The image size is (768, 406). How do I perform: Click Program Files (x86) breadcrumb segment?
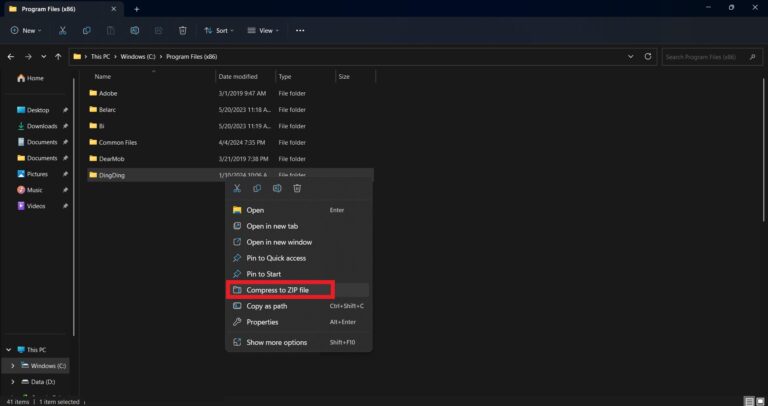[x=192, y=57]
